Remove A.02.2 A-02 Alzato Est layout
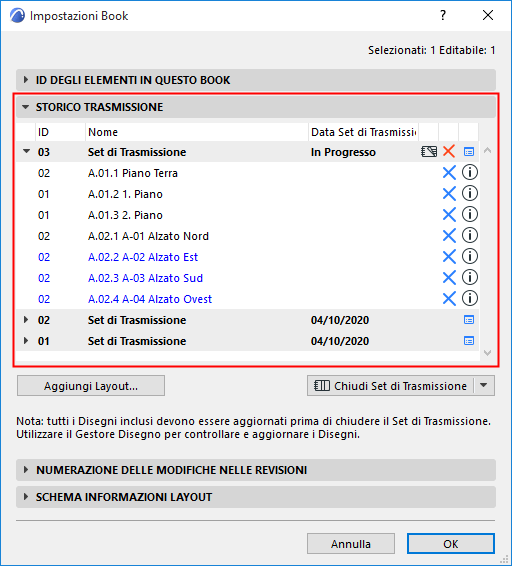The image size is (512, 566). tap(449, 257)
